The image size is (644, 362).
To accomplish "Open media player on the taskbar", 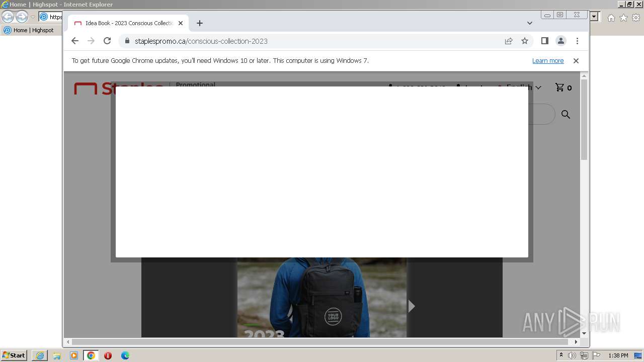I will coord(74,355).
